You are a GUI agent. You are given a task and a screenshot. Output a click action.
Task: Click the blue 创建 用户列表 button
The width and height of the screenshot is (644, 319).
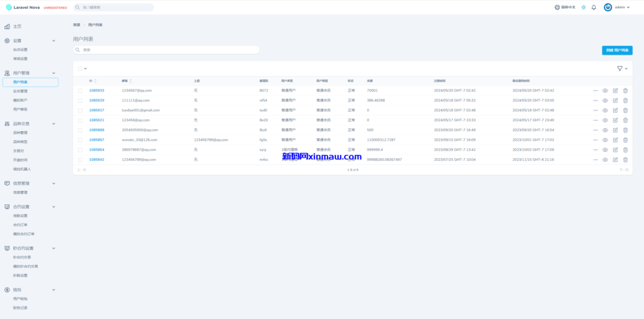coord(617,50)
